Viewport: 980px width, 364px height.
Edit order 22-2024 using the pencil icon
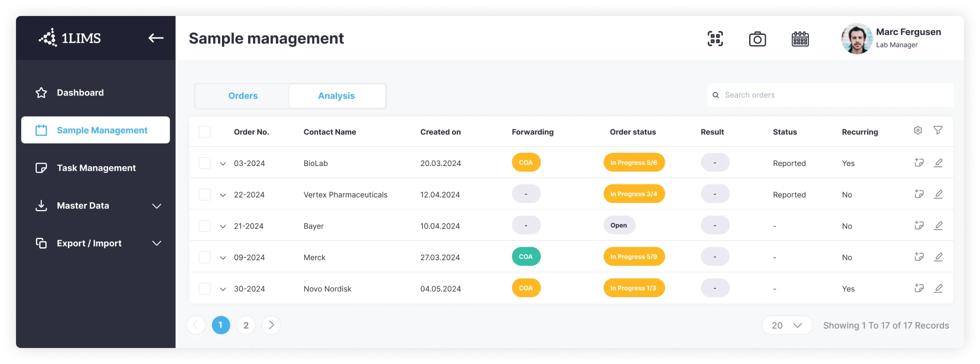point(939,194)
